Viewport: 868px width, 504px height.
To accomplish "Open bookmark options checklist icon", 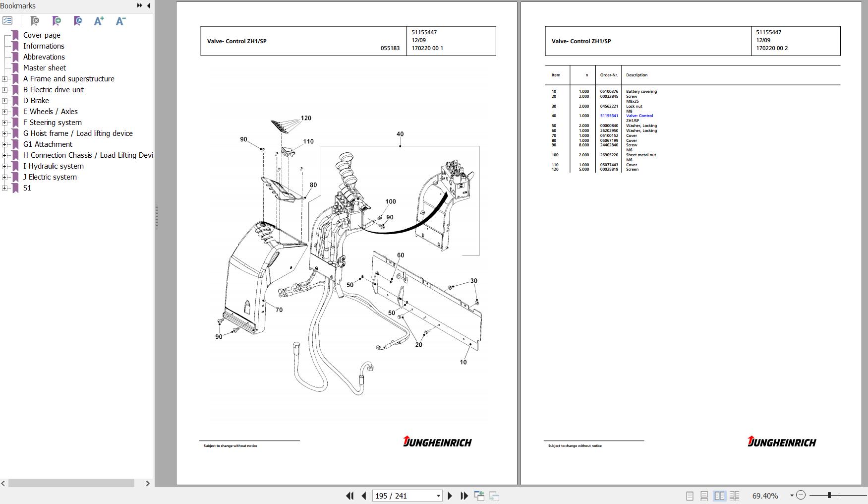I will [8, 20].
